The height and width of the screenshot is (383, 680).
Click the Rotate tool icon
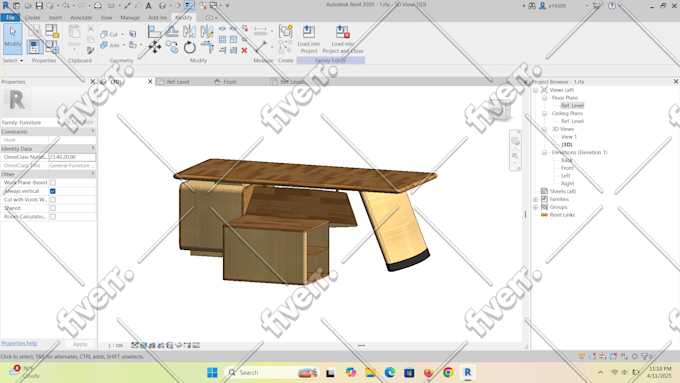pos(190,47)
